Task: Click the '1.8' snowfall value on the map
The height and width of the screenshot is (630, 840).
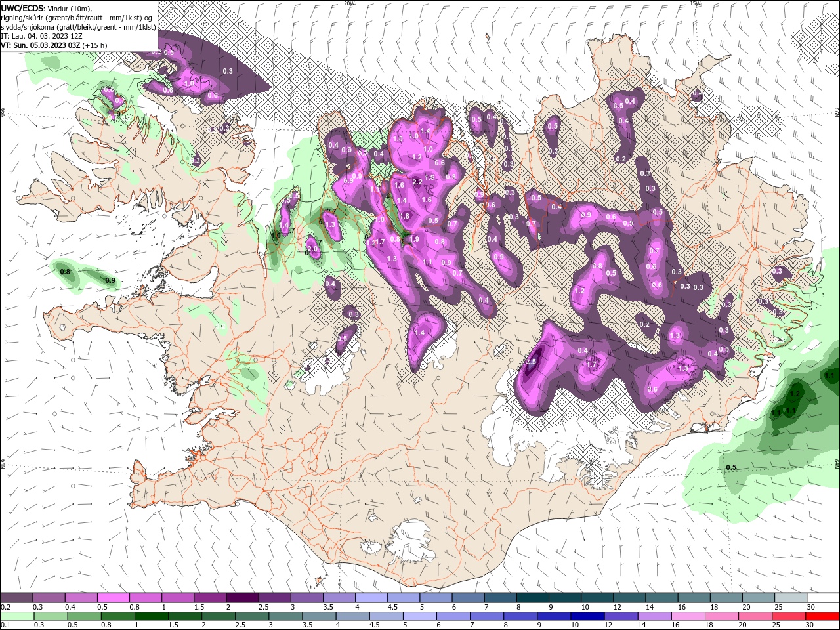Action: [404, 216]
